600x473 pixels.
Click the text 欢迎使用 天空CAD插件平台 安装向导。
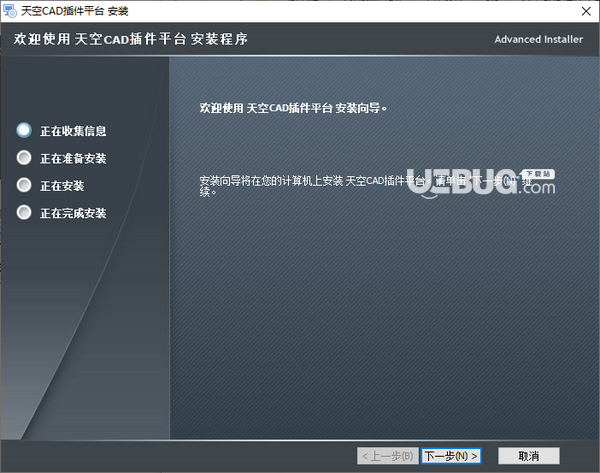(293, 108)
